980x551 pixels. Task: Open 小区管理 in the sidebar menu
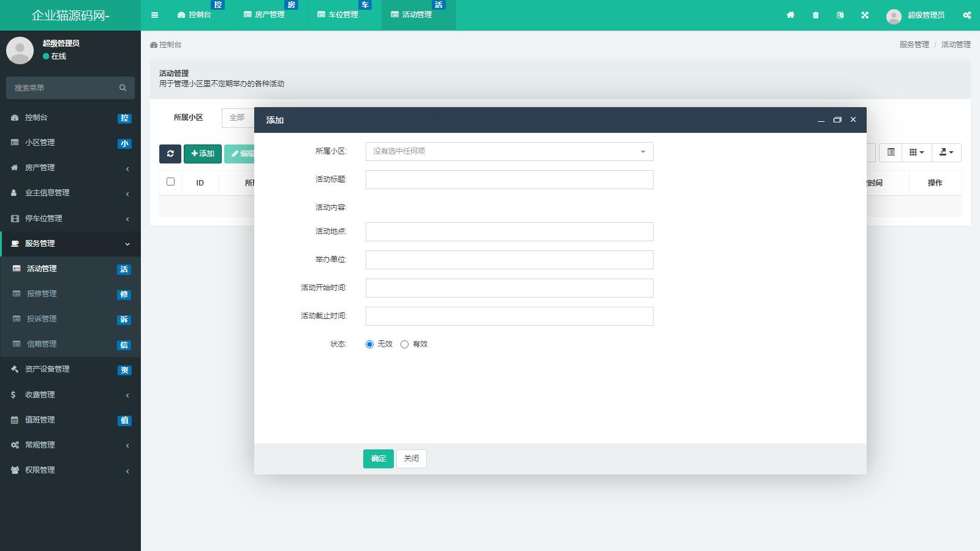pos(70,143)
